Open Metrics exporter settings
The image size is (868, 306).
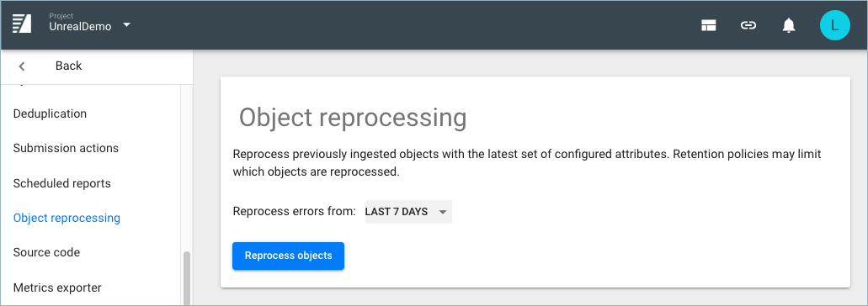[x=57, y=288]
